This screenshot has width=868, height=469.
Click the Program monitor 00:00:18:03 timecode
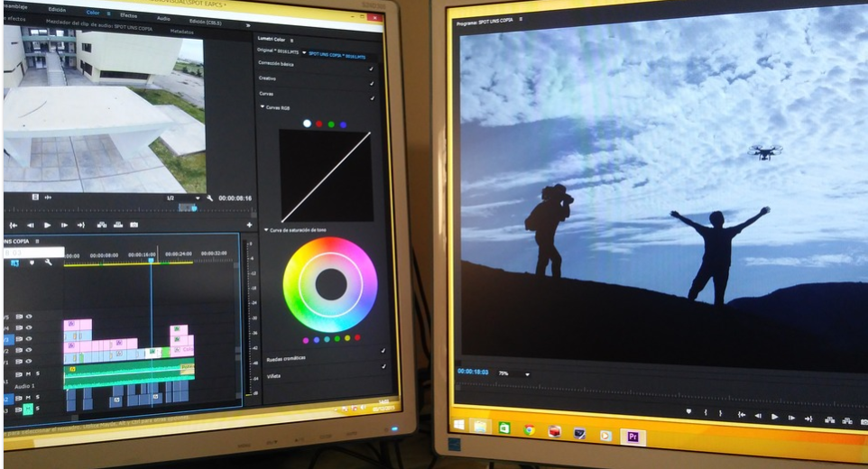coord(473,372)
